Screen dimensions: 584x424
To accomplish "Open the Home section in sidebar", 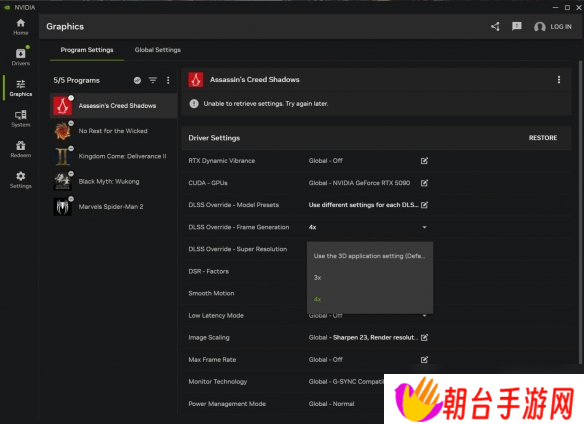I will pyautogui.click(x=20, y=27).
